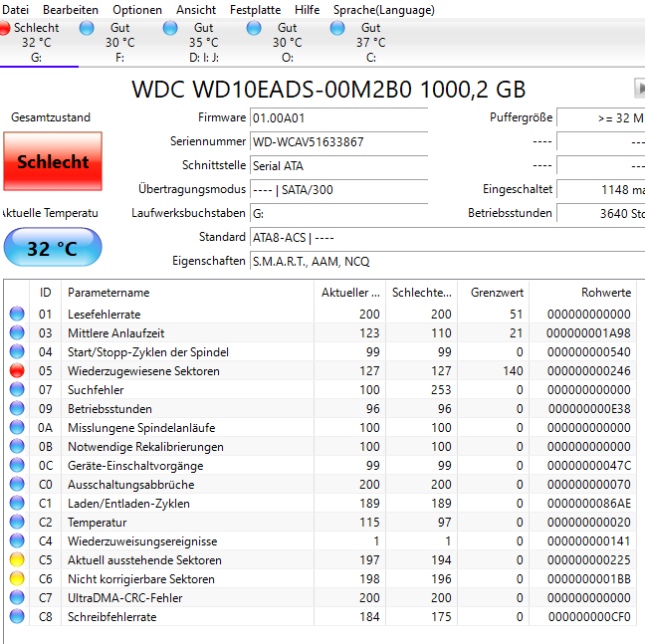Click the status icon for UltraDMA-CRC-Fehler

pyautogui.click(x=17, y=597)
